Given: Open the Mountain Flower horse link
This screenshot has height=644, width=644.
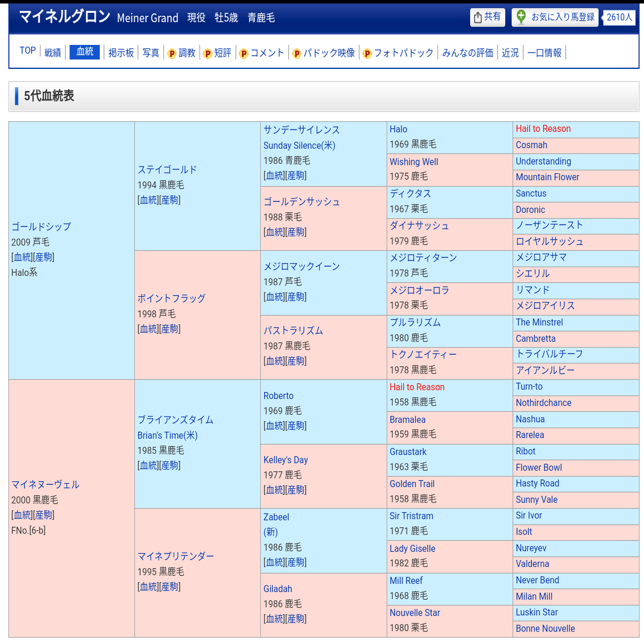Looking at the screenshot, I should tap(547, 177).
